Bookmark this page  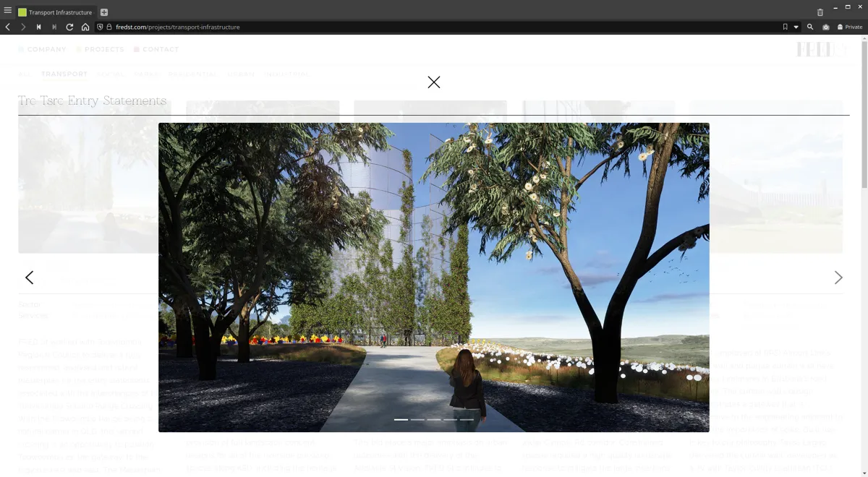coord(785,27)
